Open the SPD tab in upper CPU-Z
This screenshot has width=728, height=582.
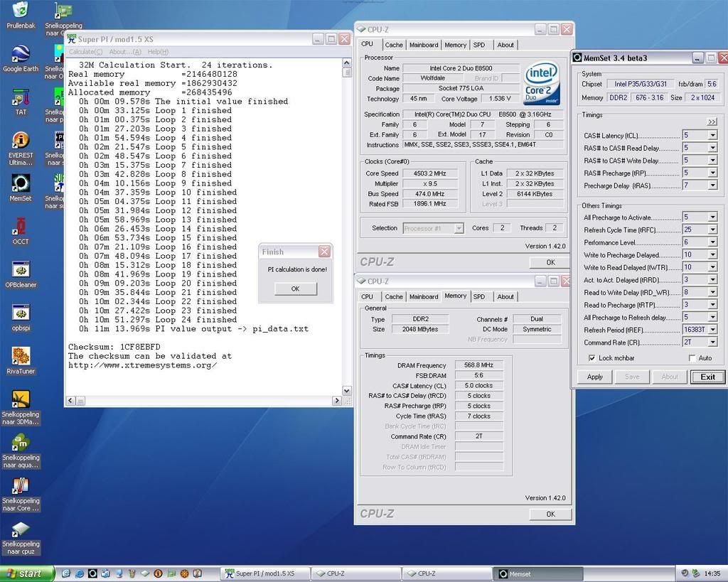point(479,45)
